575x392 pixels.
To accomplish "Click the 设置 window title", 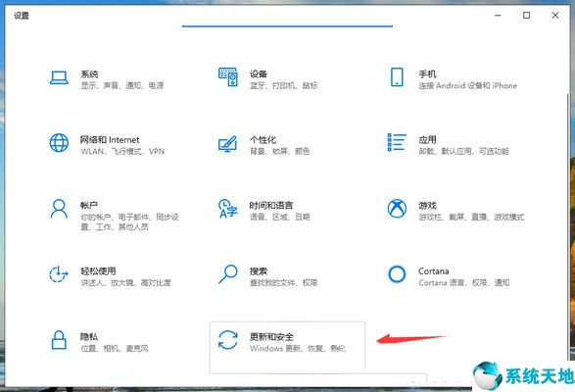I will click(22, 16).
